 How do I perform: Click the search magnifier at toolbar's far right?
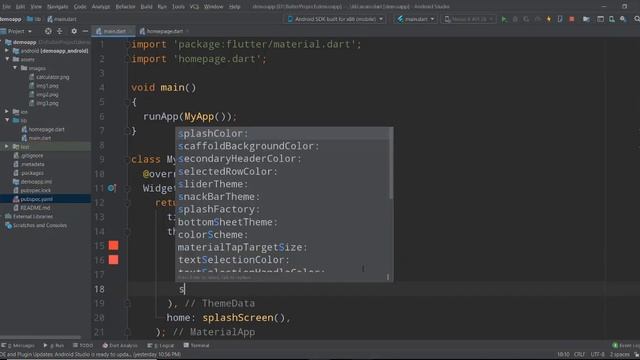click(636, 19)
